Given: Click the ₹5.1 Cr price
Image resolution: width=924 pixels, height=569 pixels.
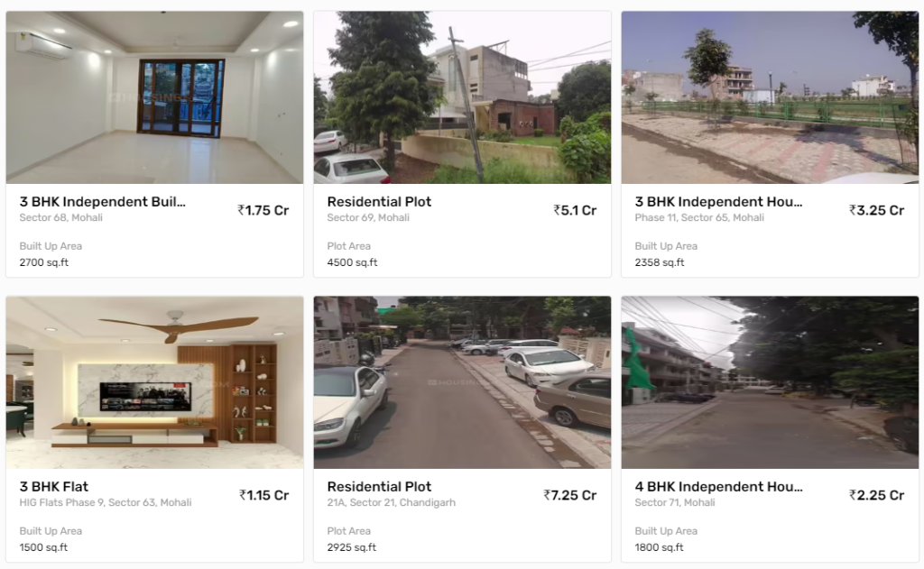Looking at the screenshot, I should click(x=575, y=210).
